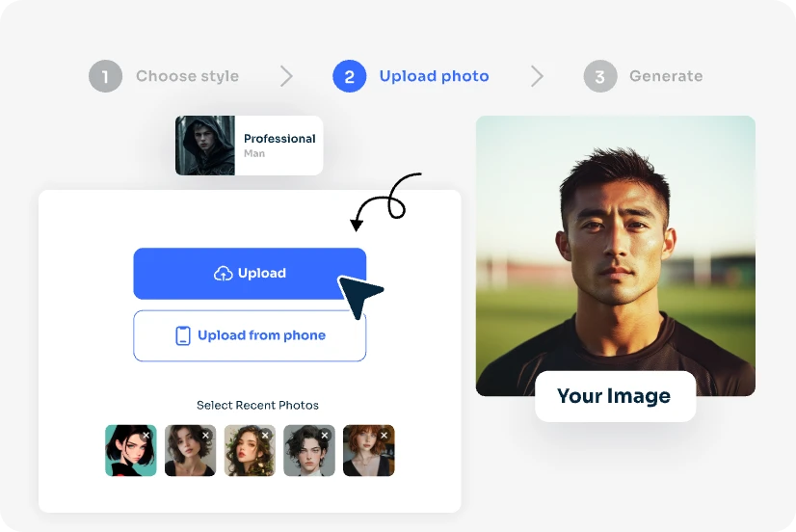The width and height of the screenshot is (796, 532).
Task: Click the Professional style name text
Action: click(x=279, y=139)
